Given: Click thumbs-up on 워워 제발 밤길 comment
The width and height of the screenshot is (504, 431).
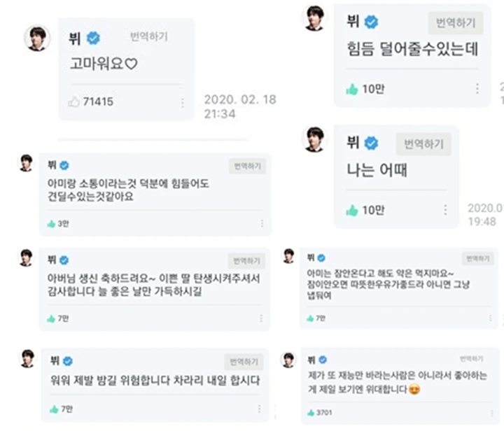Looking at the screenshot, I should 54,409.
